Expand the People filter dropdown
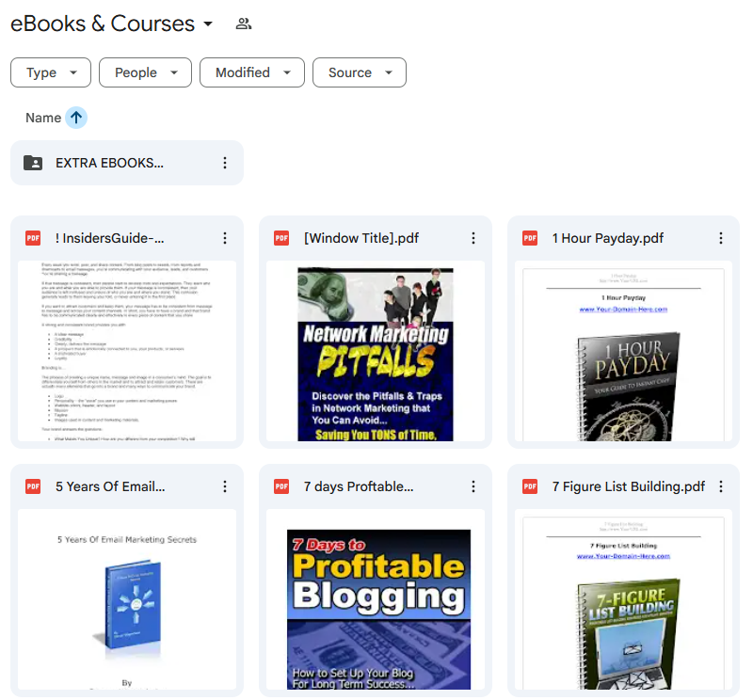 (x=146, y=72)
